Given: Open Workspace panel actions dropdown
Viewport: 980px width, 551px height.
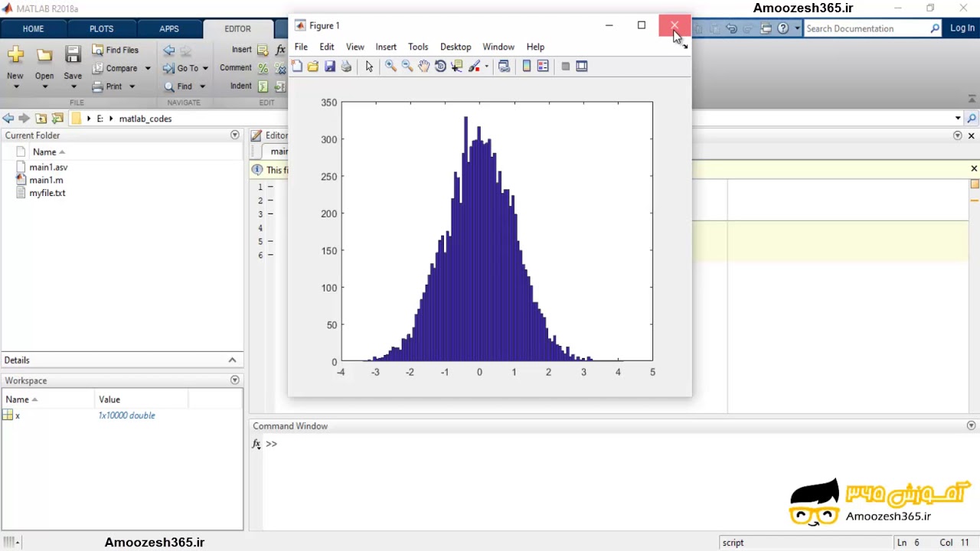Looking at the screenshot, I should pyautogui.click(x=235, y=380).
